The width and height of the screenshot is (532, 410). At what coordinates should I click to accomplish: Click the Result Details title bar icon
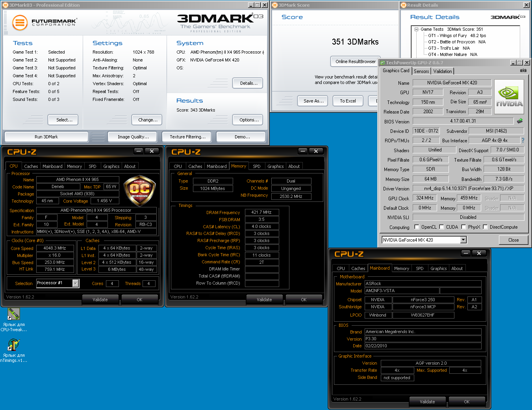coord(404,5)
